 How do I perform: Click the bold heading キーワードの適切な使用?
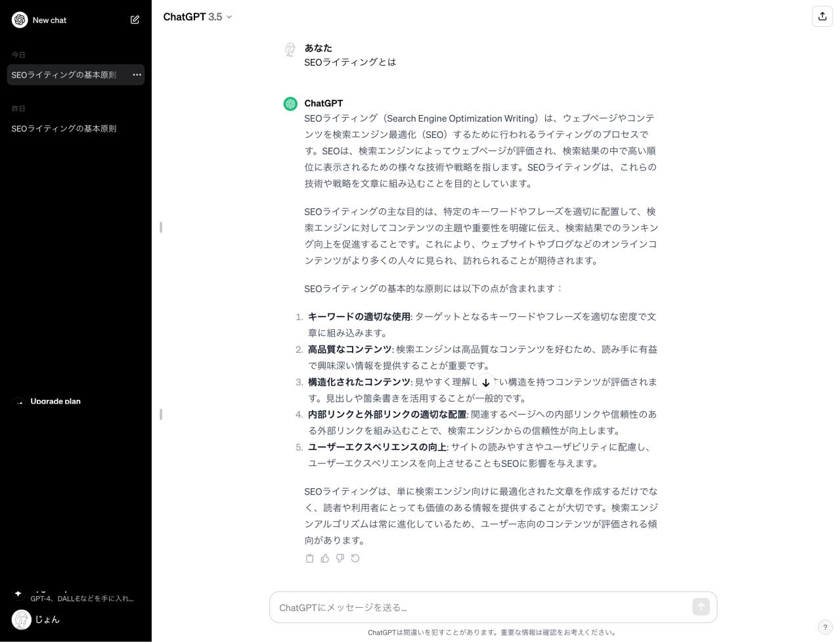pos(359,317)
